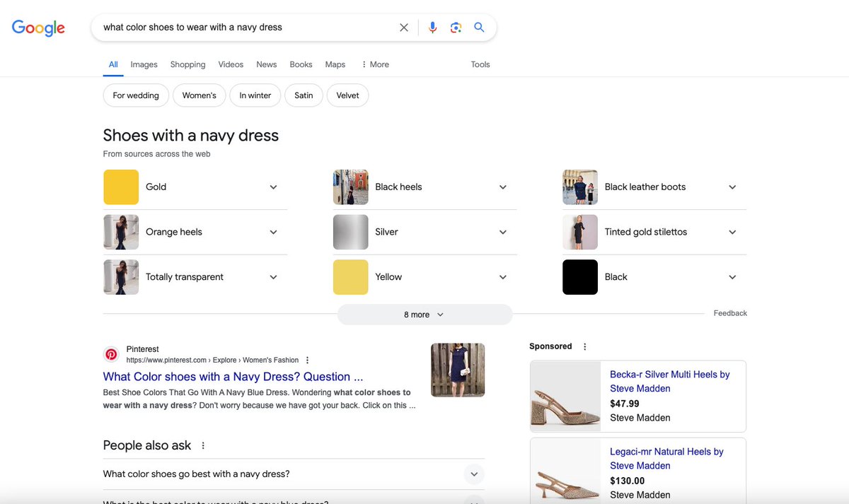Expand the Orange heels row chevron

274,232
